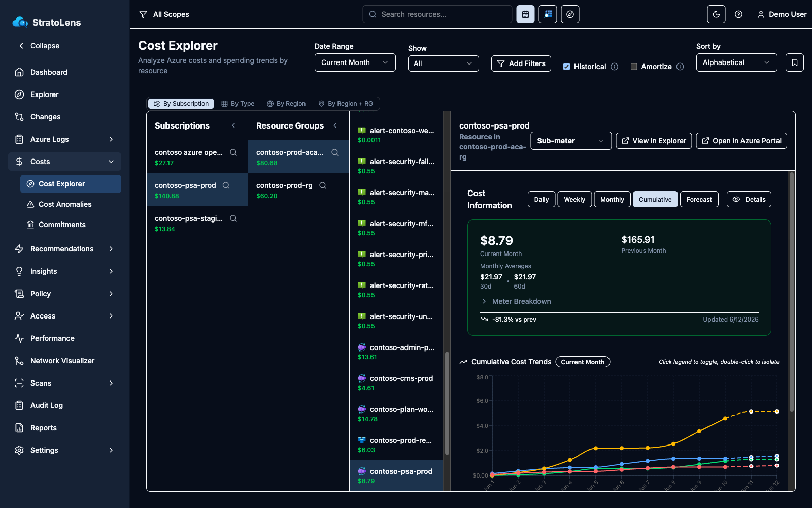Open the Demo User account menu
This screenshot has width=812, height=508.
(782, 14)
